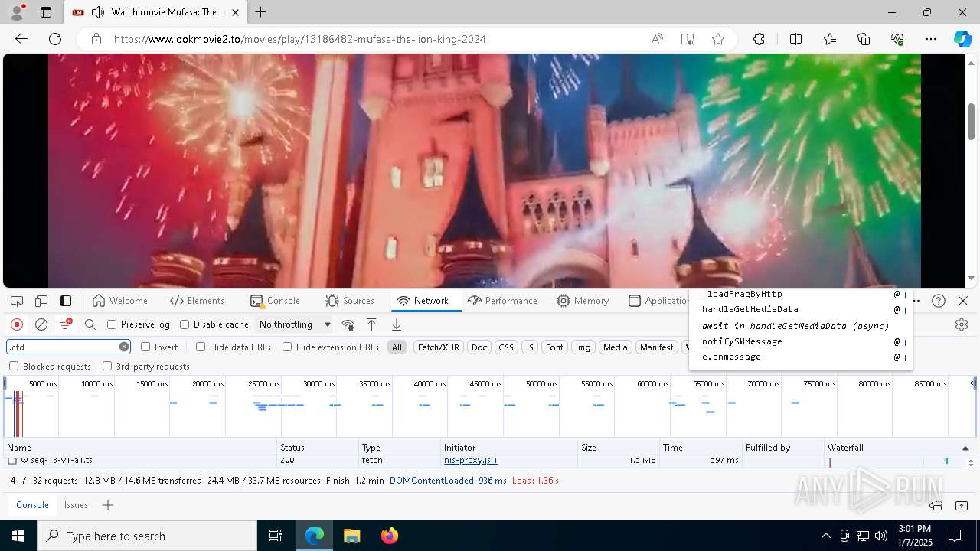980x551 pixels.
Task: Switch to the Console tab
Action: [275, 301]
